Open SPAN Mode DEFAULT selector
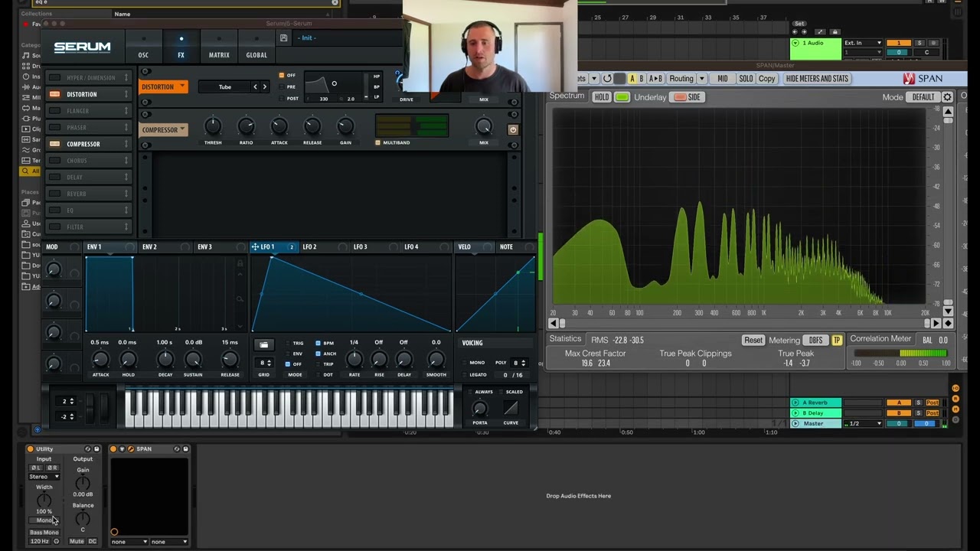Image resolution: width=980 pixels, height=551 pixels. 923,97
